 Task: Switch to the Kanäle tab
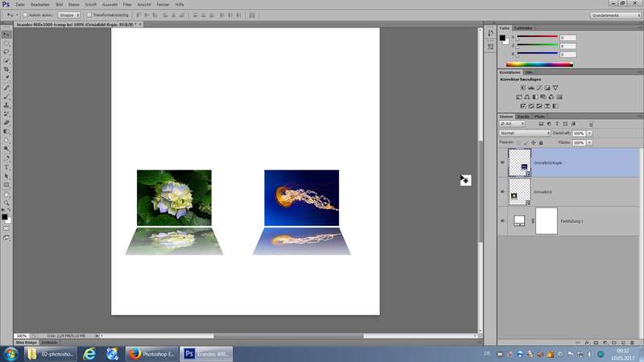(523, 117)
